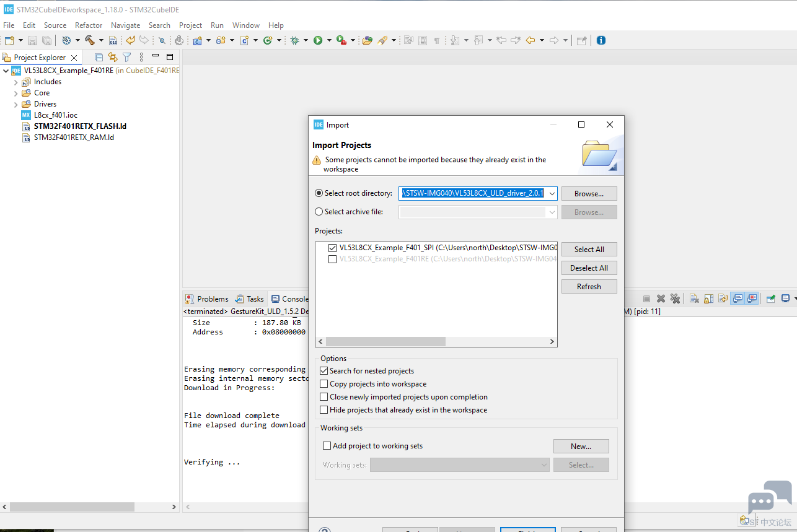This screenshot has width=797, height=532.
Task: Toggle Hide projects that already exist checkbox
Action: click(x=324, y=410)
